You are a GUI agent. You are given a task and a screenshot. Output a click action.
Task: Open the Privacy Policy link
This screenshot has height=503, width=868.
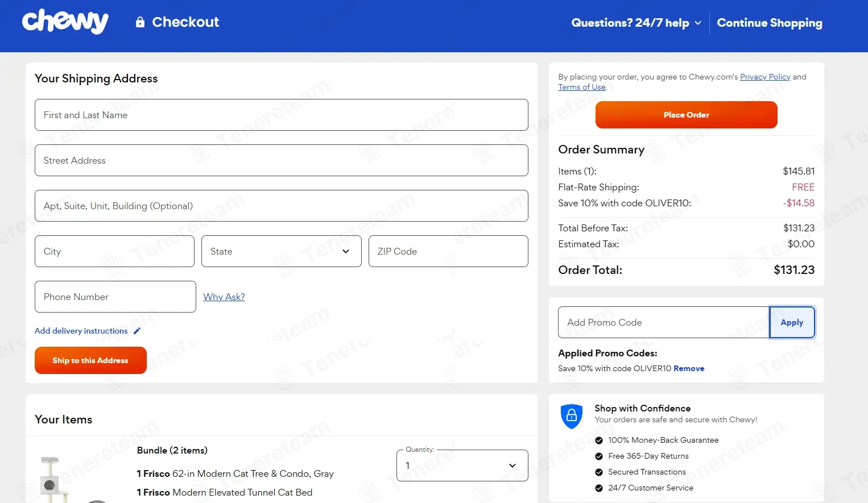pyautogui.click(x=765, y=77)
